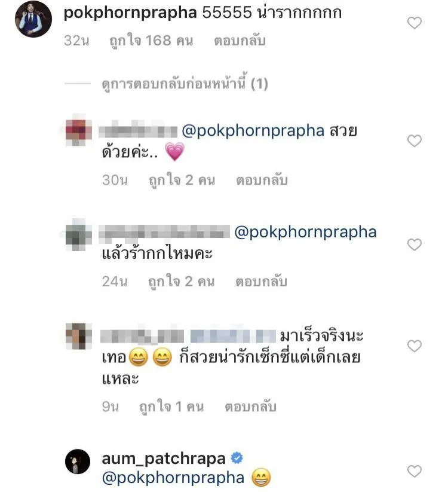Open the verified badge beside aum_patchrapa
The image size is (448, 492).
click(237, 458)
